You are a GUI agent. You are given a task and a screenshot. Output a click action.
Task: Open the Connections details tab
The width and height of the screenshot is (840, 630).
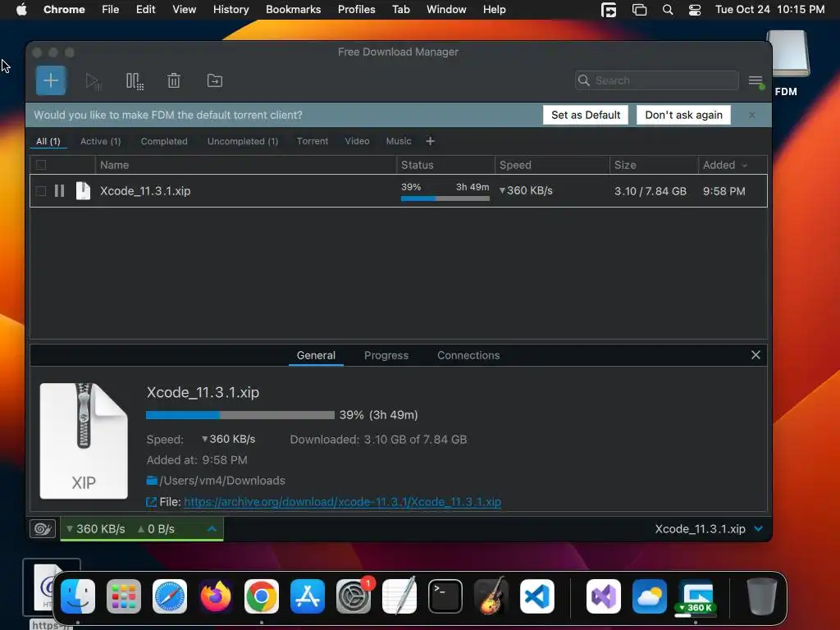click(x=468, y=355)
